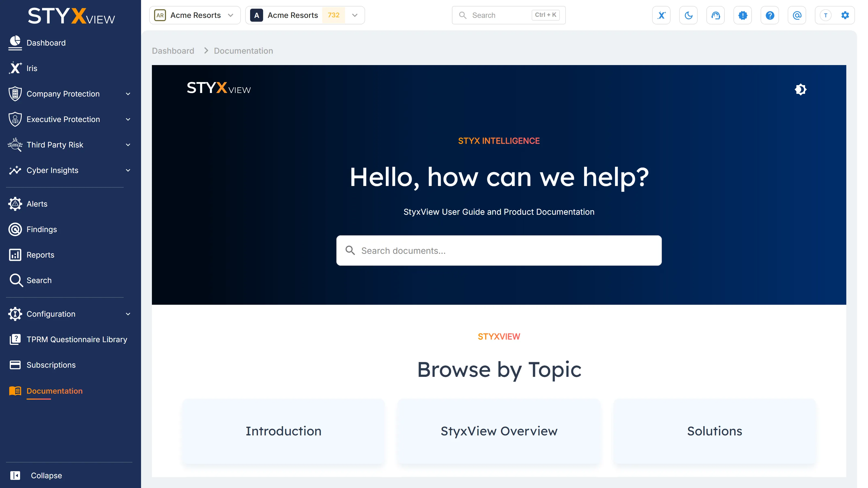Open the Search magnifier in sidebar
This screenshot has width=868, height=488.
[x=16, y=280]
